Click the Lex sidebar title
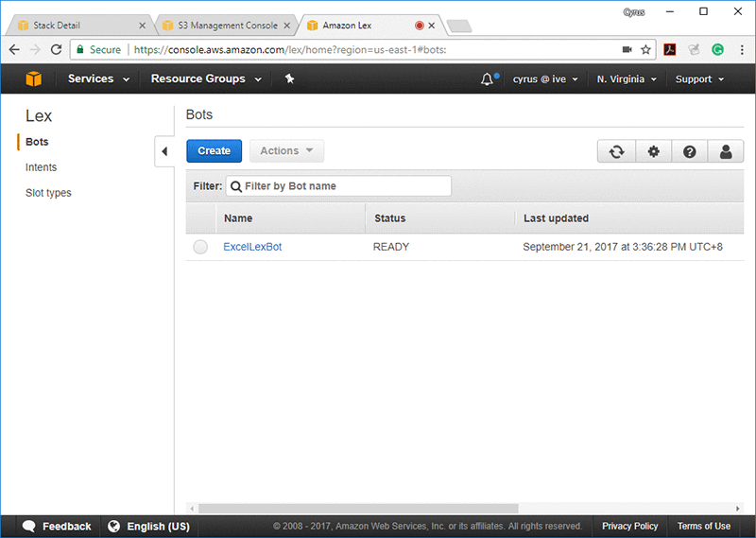 [39, 115]
